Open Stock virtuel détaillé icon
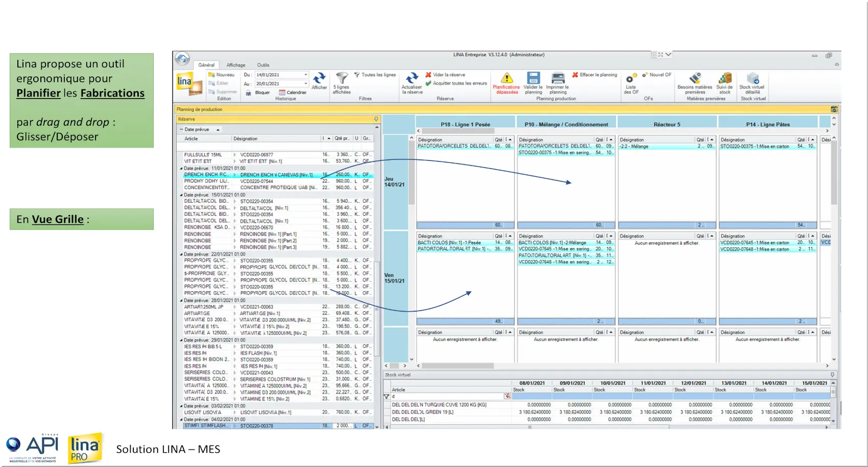This screenshot has height=467, width=868. pyautogui.click(x=753, y=78)
